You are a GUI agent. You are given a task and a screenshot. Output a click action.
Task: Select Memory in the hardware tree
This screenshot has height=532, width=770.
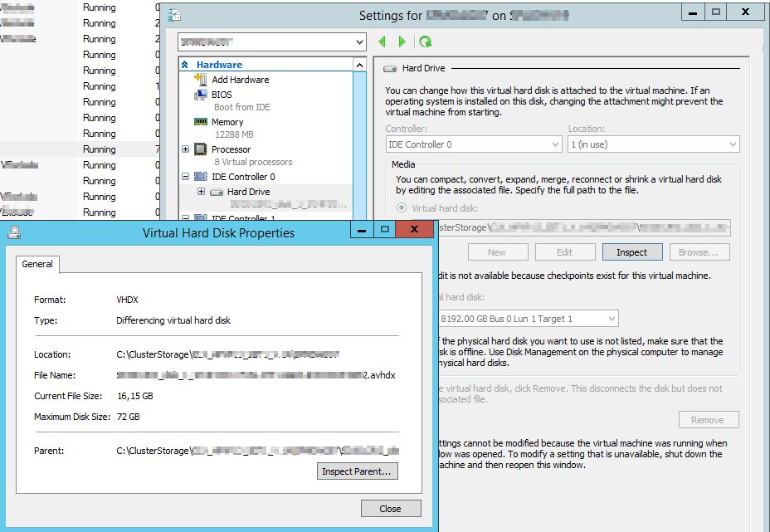click(227, 122)
